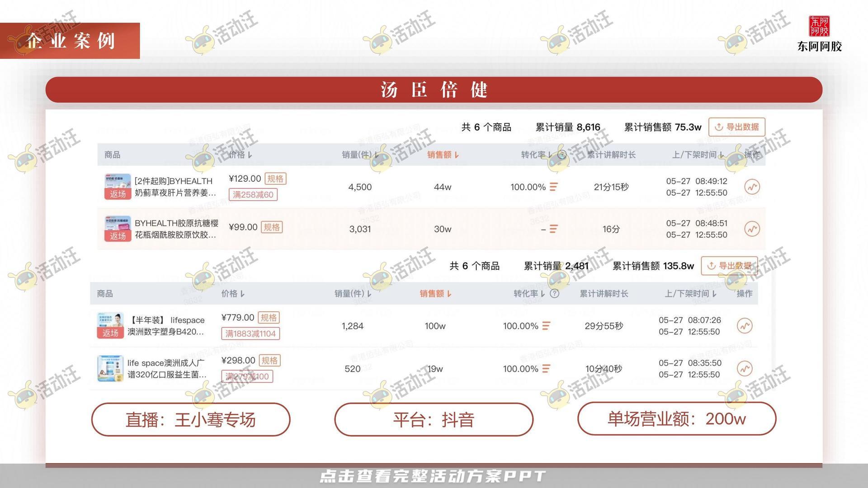Click 规格 tag next to ¥129.00
The height and width of the screenshot is (488, 868).
(x=275, y=178)
